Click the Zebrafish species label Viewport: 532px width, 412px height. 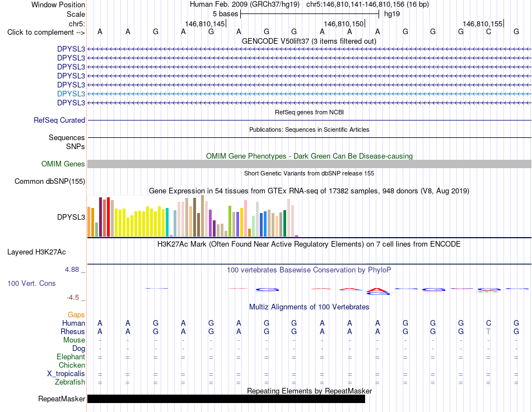70,382
